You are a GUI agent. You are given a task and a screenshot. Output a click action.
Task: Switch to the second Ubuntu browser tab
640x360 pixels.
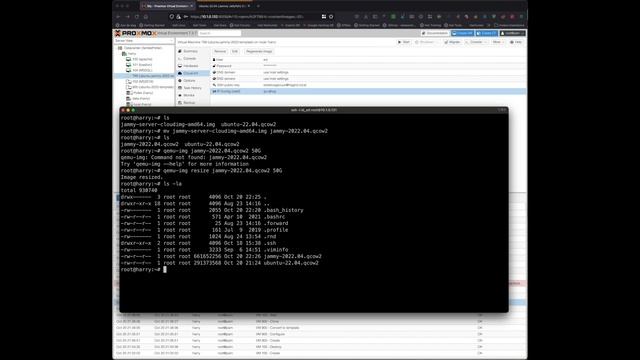tap(224, 6)
